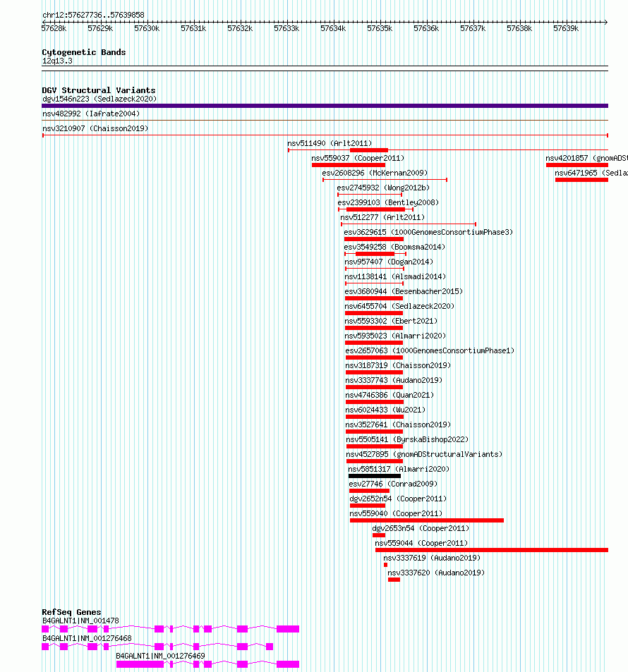Open nsv482992 (Iafrate2004) variant
This screenshot has height=672, width=628.
click(x=91, y=114)
